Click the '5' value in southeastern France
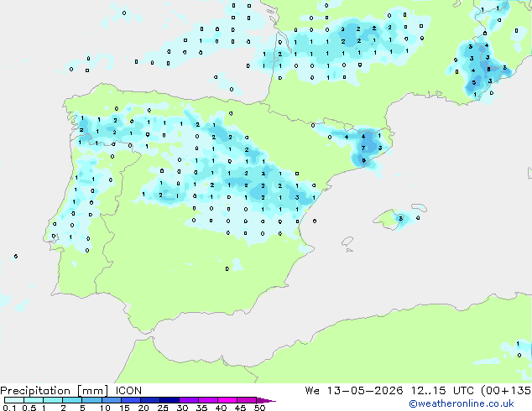This screenshot has width=532, height=411. [474, 82]
